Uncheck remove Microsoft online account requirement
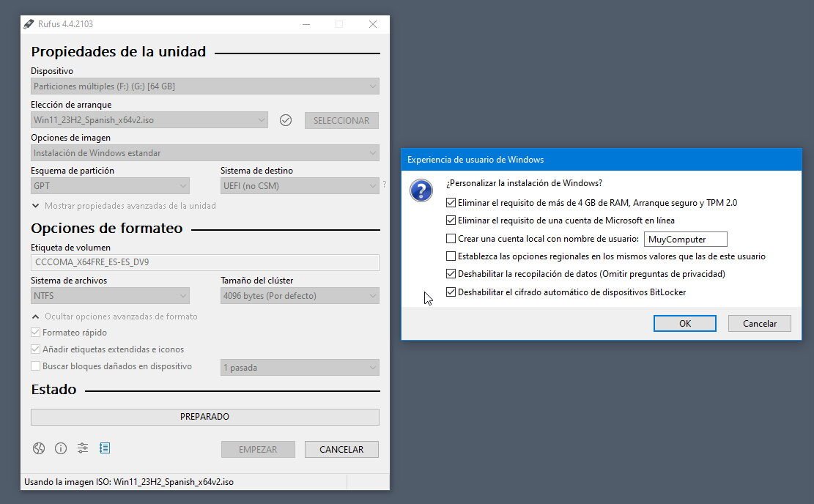The width and height of the screenshot is (814, 504). point(451,220)
